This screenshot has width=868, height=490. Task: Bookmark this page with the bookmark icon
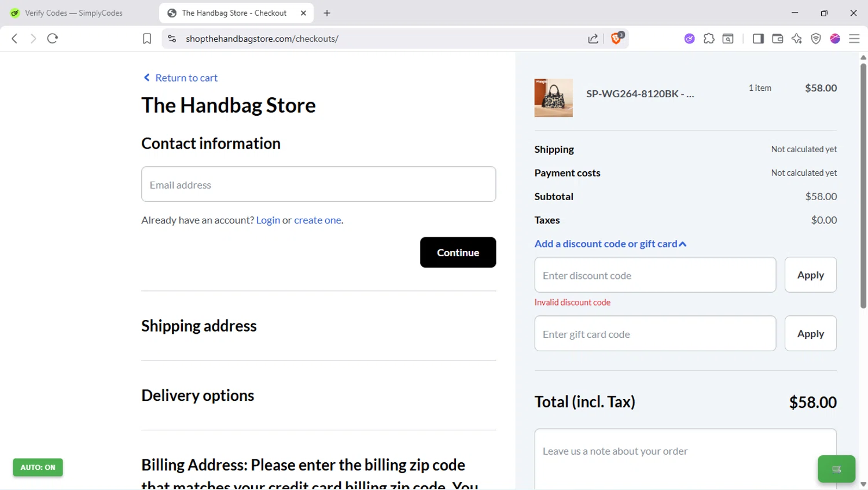[x=147, y=39]
